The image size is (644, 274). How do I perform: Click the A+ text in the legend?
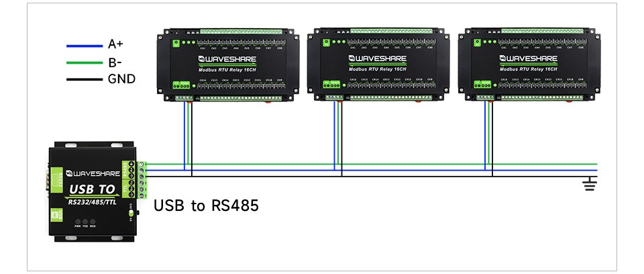116,44
